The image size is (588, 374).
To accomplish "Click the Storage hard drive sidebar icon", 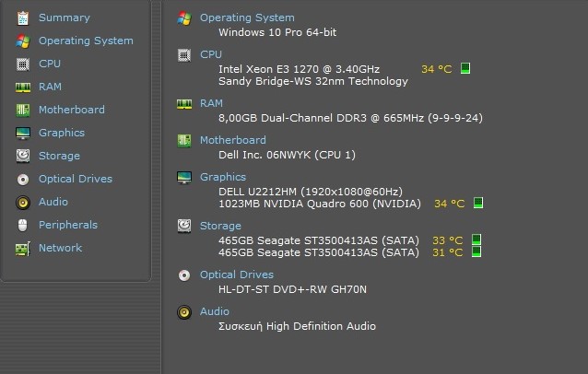I will click(23, 156).
